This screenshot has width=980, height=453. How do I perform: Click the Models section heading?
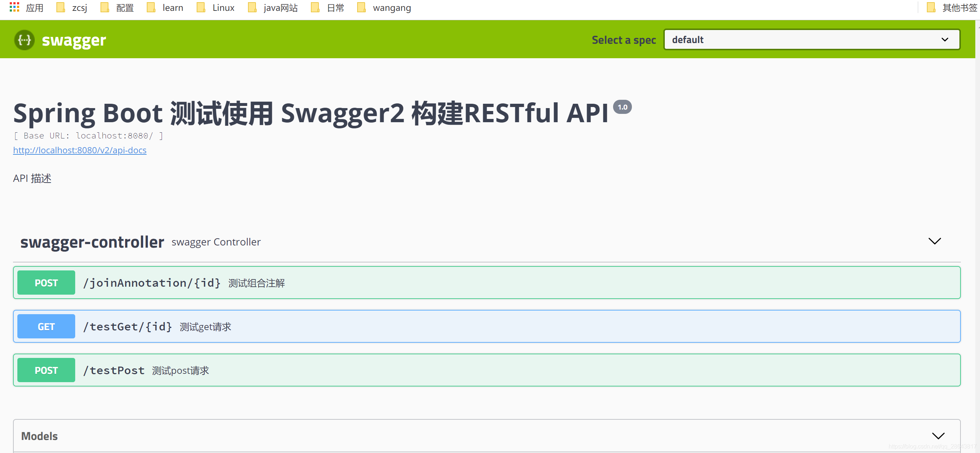coord(39,436)
